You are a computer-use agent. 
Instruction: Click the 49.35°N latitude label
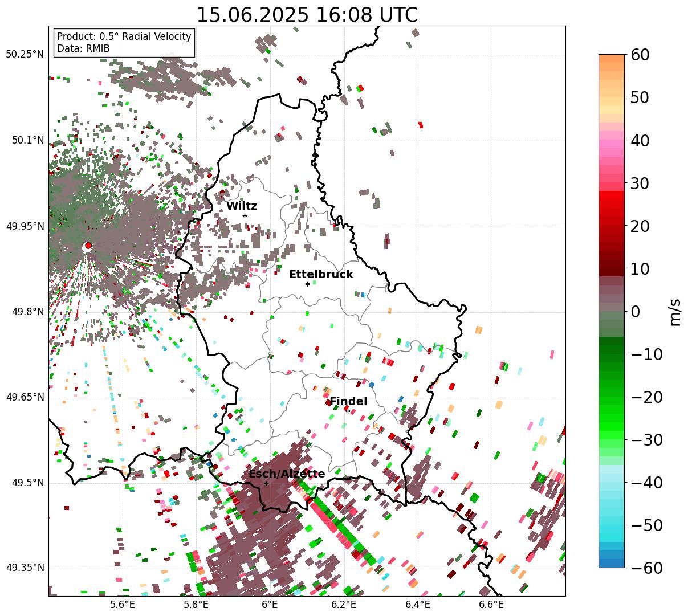pos(25,568)
